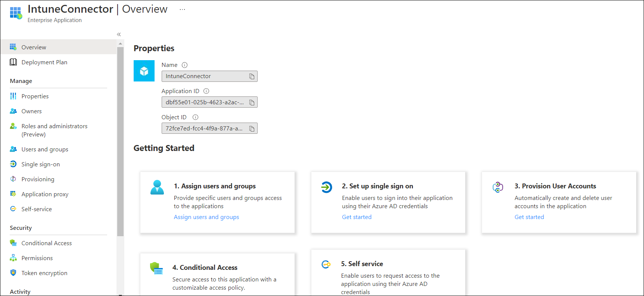Click the Application ID text field
Screen dimensions: 644x296
click(205, 102)
